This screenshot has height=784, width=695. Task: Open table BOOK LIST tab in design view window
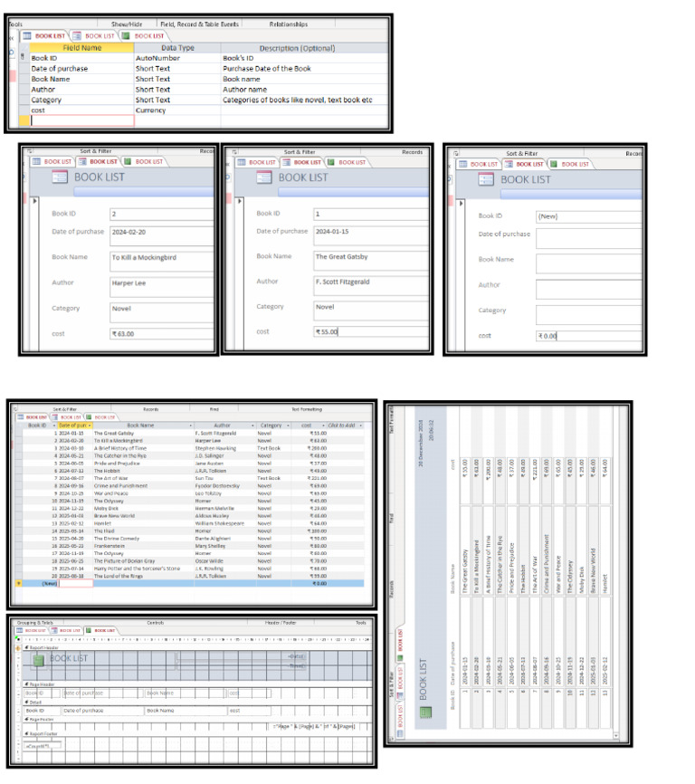(44, 36)
